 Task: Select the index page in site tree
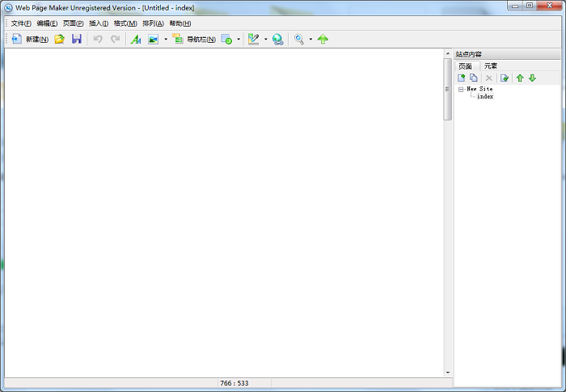[485, 96]
